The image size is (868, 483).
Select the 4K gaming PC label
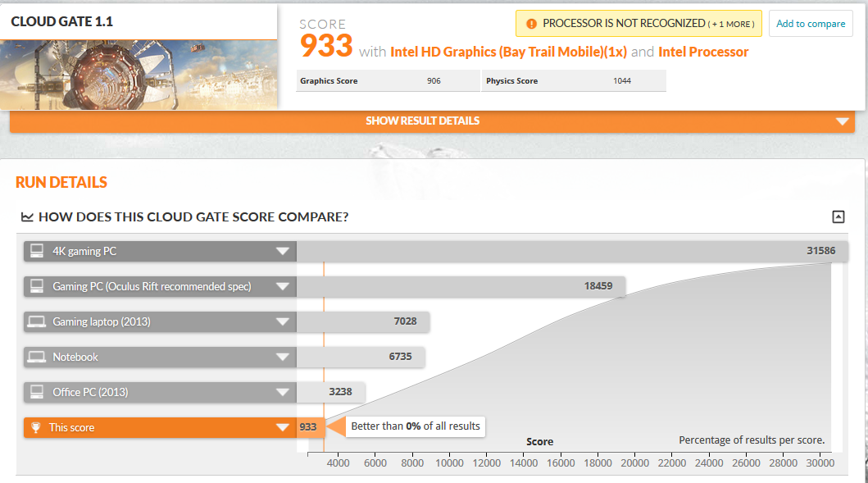pos(84,252)
